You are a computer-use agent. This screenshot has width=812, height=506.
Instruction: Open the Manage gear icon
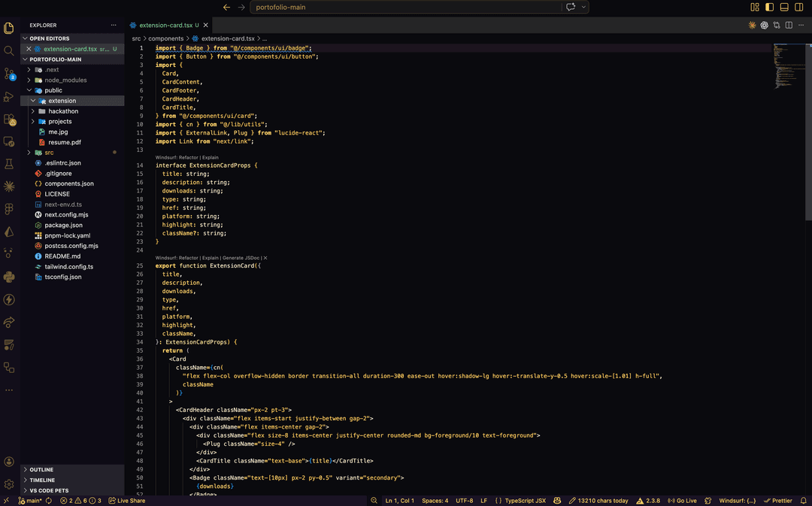9,484
